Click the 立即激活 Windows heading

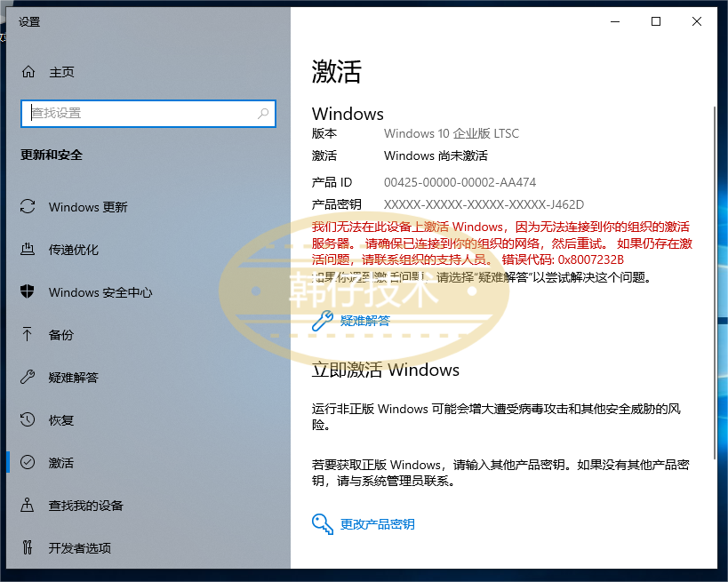[x=386, y=370]
